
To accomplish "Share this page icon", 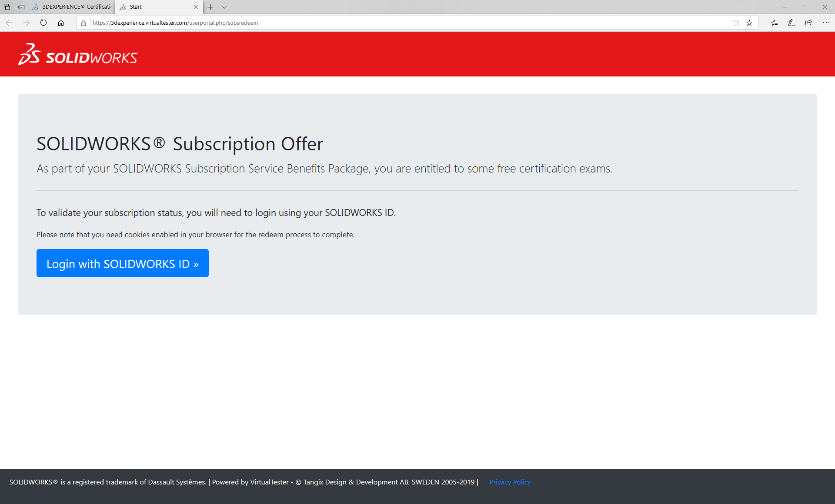I will [x=808, y=23].
